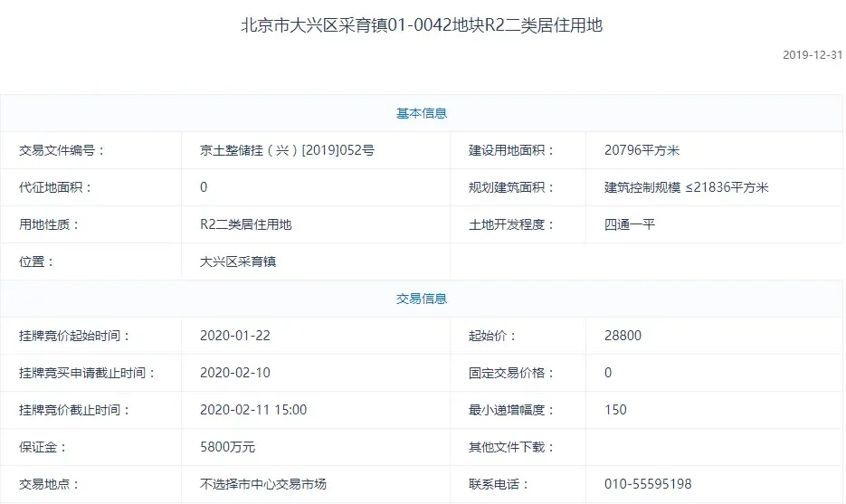Screen dimensions: 846x504
Task: Click the 保证金 value 5800万元
Action: point(227,447)
